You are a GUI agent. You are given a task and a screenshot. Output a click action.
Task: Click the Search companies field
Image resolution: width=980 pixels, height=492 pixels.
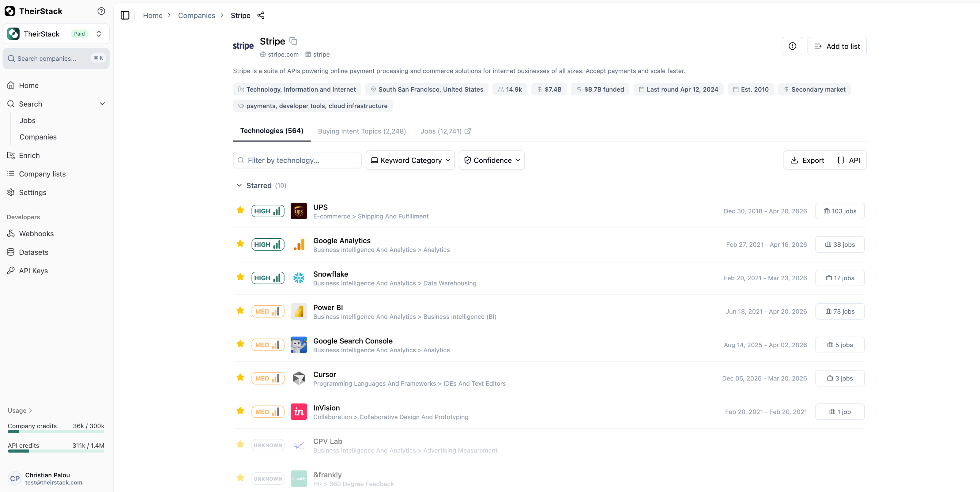pyautogui.click(x=56, y=59)
